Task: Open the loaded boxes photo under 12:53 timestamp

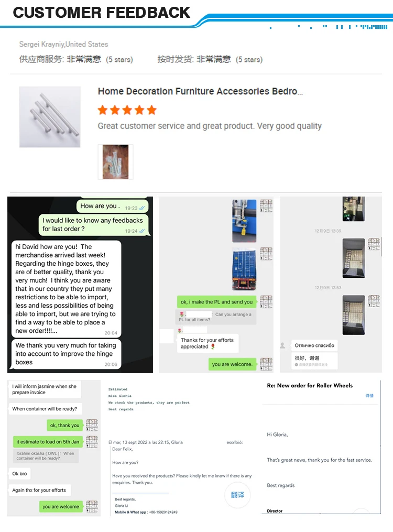Action: (354, 315)
